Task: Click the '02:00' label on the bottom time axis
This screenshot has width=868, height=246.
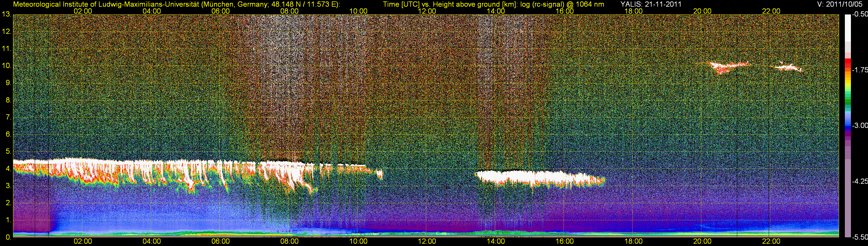Action: [x=83, y=242]
